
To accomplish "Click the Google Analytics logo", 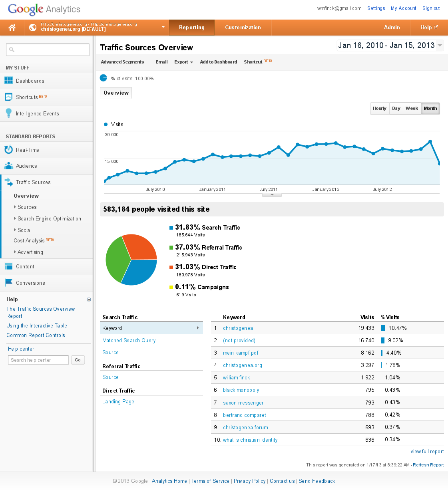I will click(x=44, y=9).
